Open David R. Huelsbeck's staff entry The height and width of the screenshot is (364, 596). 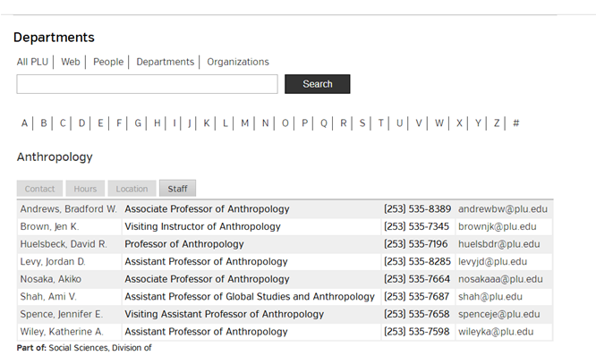63,244
